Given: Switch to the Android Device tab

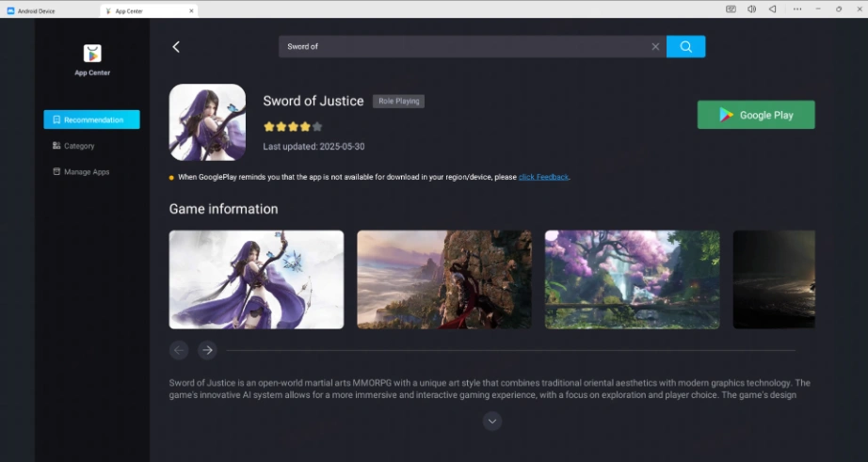Looking at the screenshot, I should tap(31, 10).
